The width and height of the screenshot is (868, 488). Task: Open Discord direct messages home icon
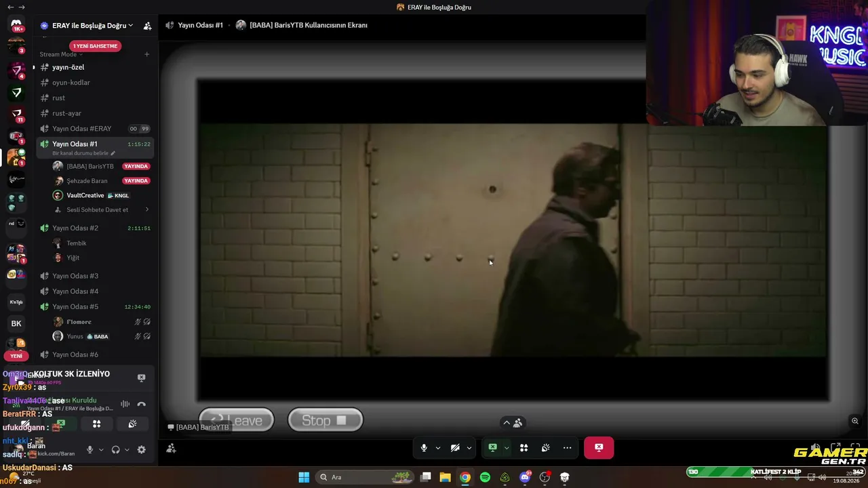pos(16,24)
